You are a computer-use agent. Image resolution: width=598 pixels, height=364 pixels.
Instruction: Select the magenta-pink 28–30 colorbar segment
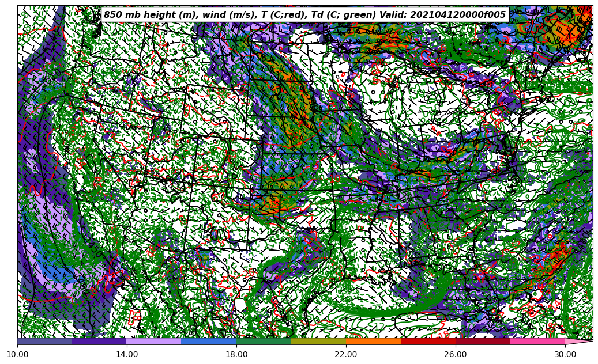coord(538,341)
